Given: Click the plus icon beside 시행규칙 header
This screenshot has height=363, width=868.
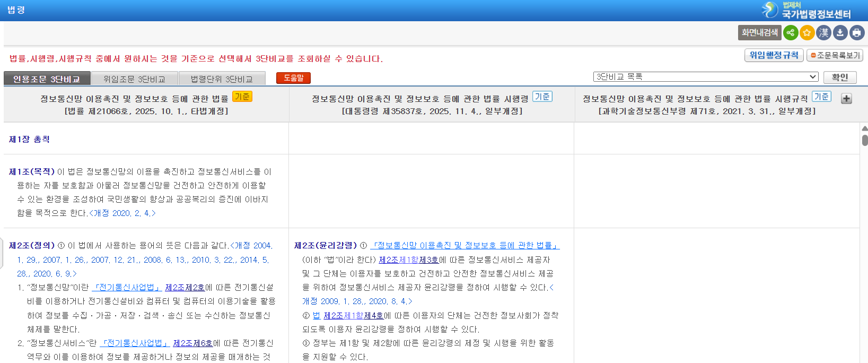Looking at the screenshot, I should click(846, 99).
